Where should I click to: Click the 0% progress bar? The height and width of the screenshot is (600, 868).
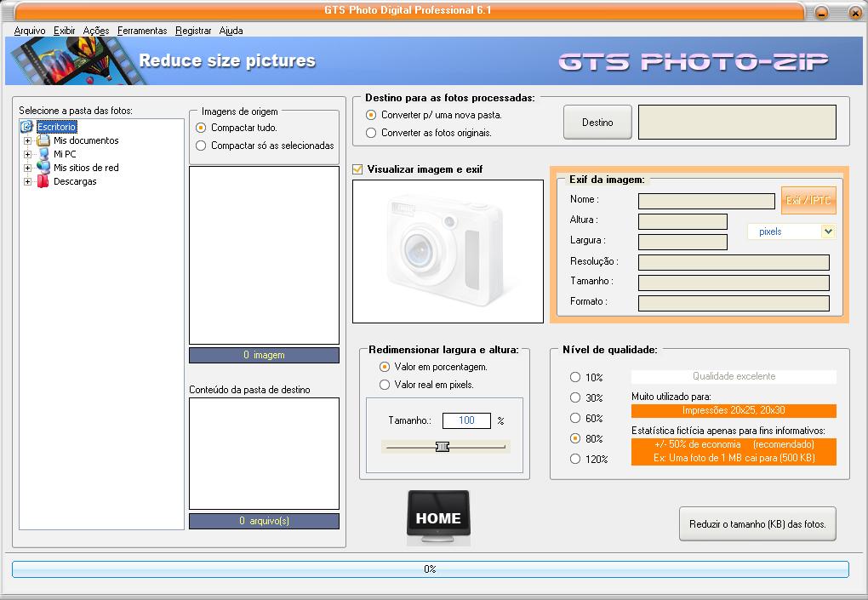point(430,569)
